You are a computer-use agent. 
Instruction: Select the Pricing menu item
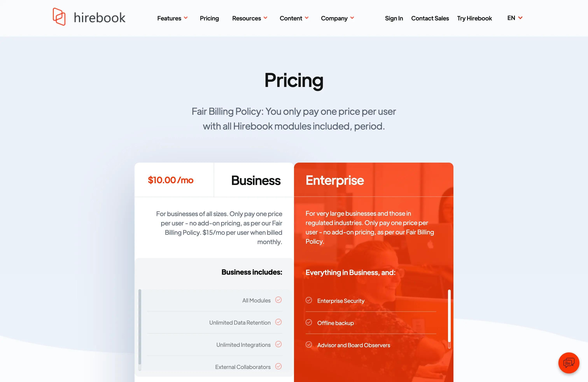click(209, 18)
